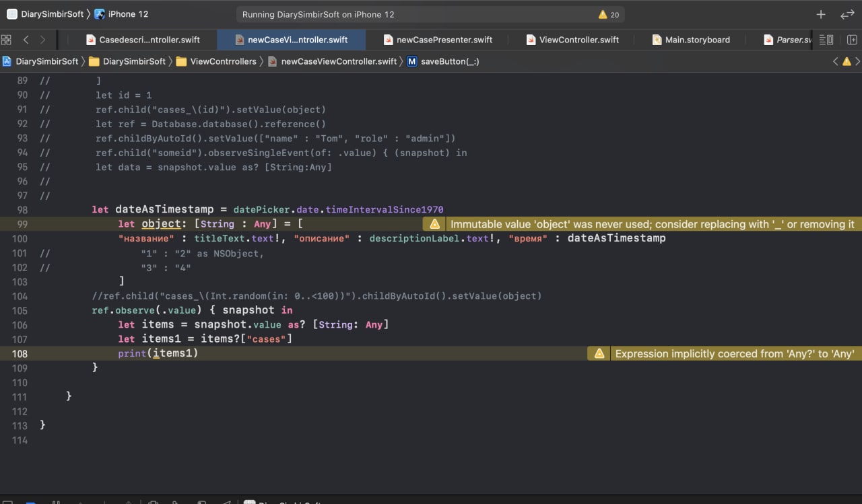
Task: Switch to newCasePresenter.swift tab
Action: click(x=444, y=40)
